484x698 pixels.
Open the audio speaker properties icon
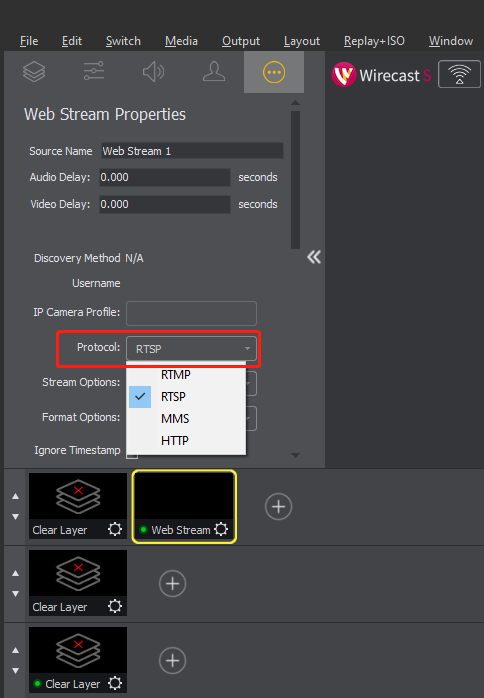pyautogui.click(x=154, y=72)
